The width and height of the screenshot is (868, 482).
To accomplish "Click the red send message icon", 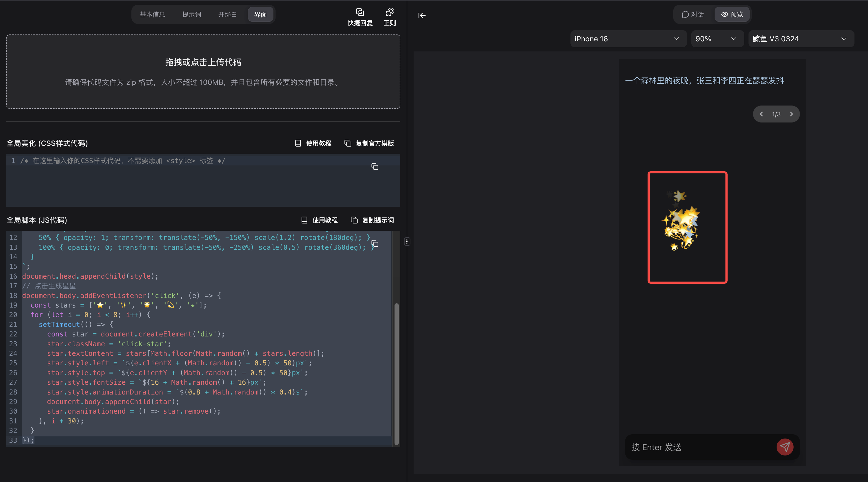I will pyautogui.click(x=785, y=447).
